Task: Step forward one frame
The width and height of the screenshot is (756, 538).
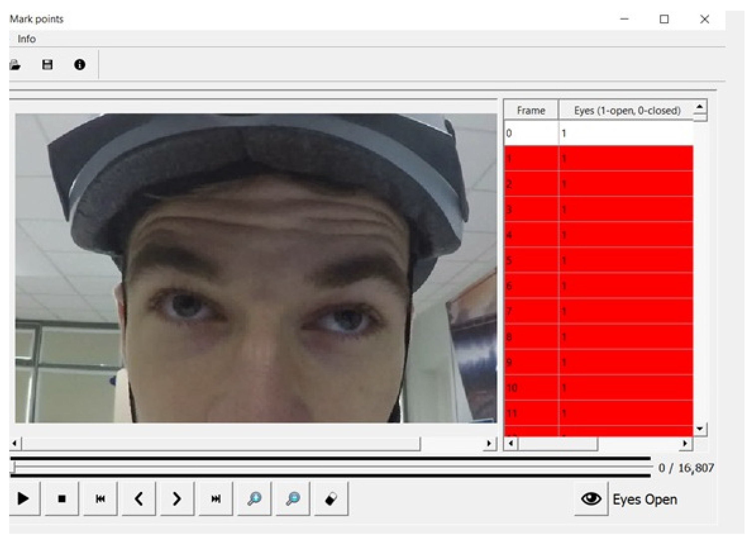Action: 177,499
